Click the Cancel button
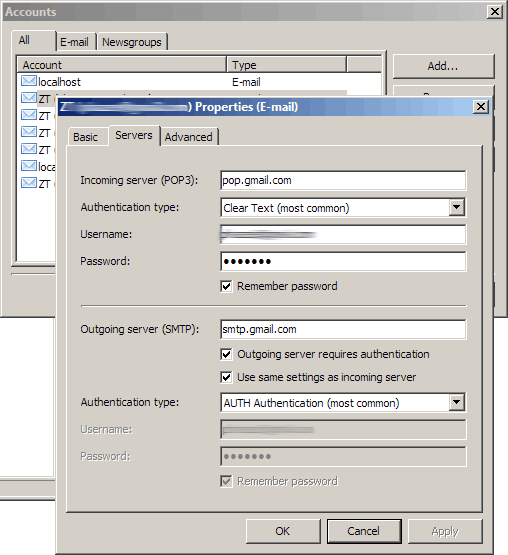The height and width of the screenshot is (555, 508). 364,531
